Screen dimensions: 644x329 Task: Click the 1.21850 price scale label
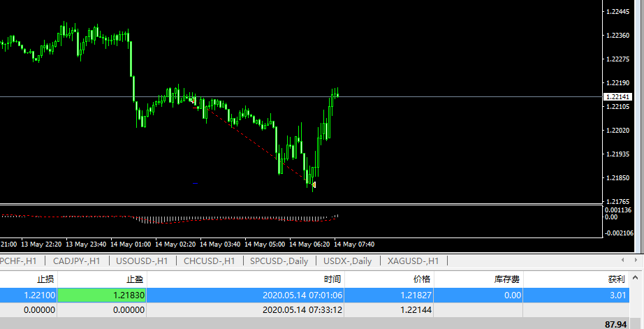[617, 178]
